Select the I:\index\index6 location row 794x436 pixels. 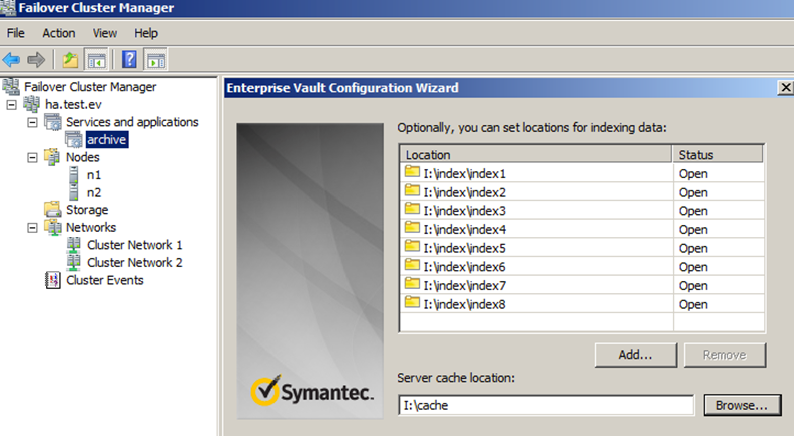point(582,267)
